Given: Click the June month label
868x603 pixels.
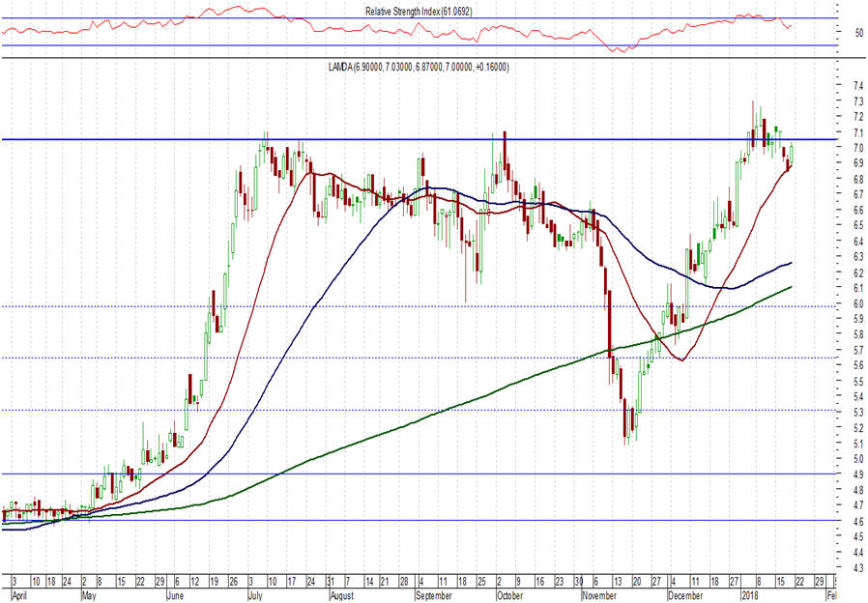Looking at the screenshot, I should tap(175, 596).
